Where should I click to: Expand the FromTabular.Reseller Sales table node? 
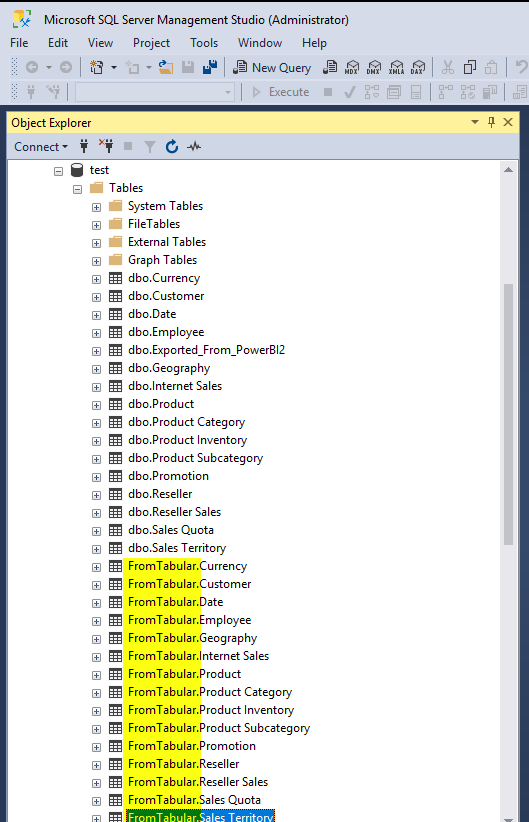click(x=96, y=783)
